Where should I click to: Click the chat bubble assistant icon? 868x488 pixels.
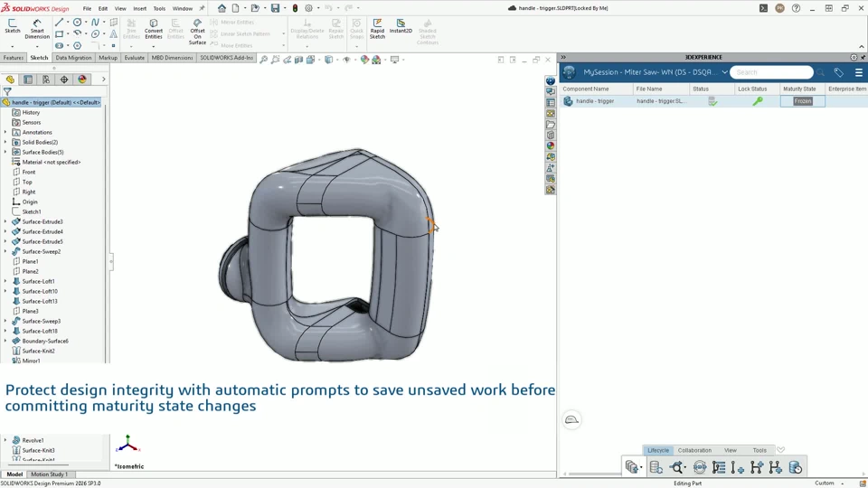click(x=571, y=420)
